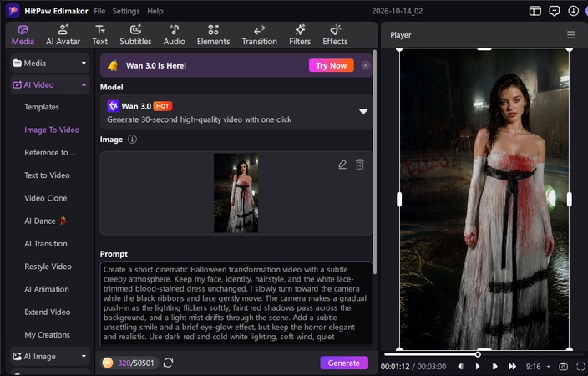Click the 2026-10-14_02 project name

pos(397,11)
